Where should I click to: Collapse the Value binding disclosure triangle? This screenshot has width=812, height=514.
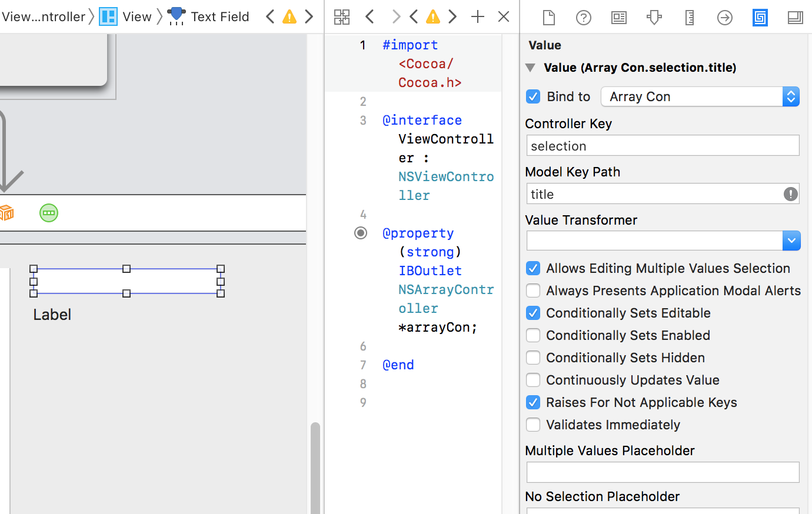[530, 68]
